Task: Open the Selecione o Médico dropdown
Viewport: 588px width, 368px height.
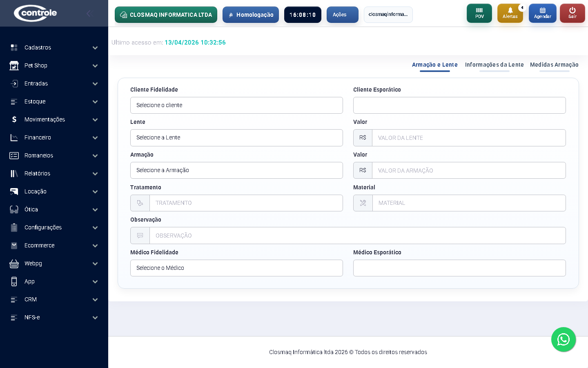Action: click(x=236, y=268)
